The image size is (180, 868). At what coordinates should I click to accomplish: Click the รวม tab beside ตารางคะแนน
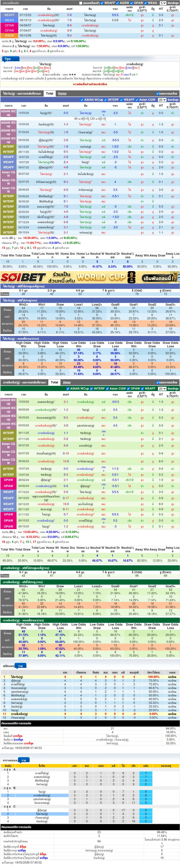point(24,761)
